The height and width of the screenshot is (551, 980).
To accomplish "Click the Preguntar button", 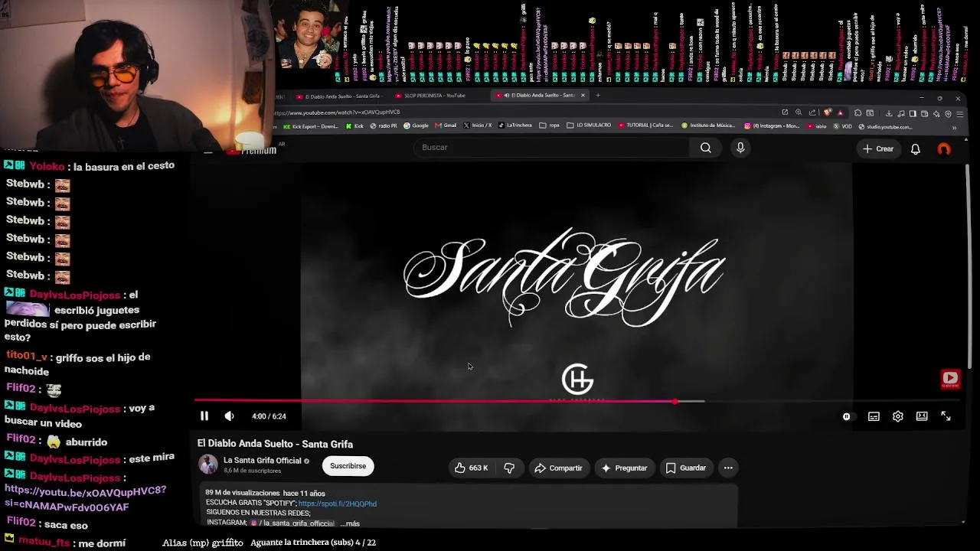I will 624,468.
